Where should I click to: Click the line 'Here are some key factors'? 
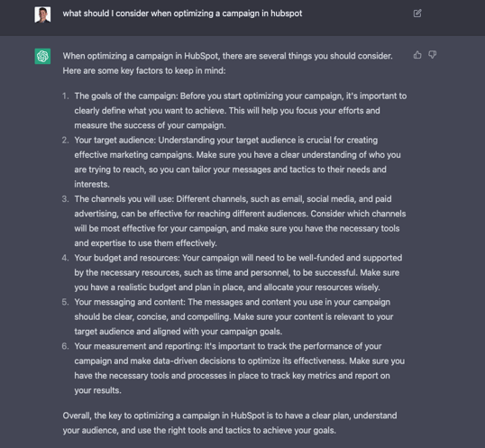tap(144, 71)
